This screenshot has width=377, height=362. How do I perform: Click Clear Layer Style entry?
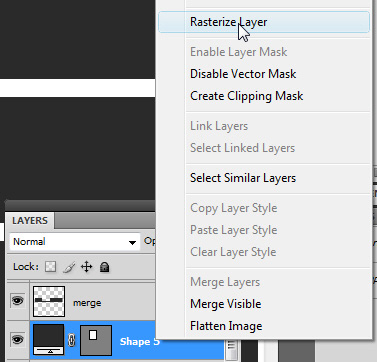[233, 252]
